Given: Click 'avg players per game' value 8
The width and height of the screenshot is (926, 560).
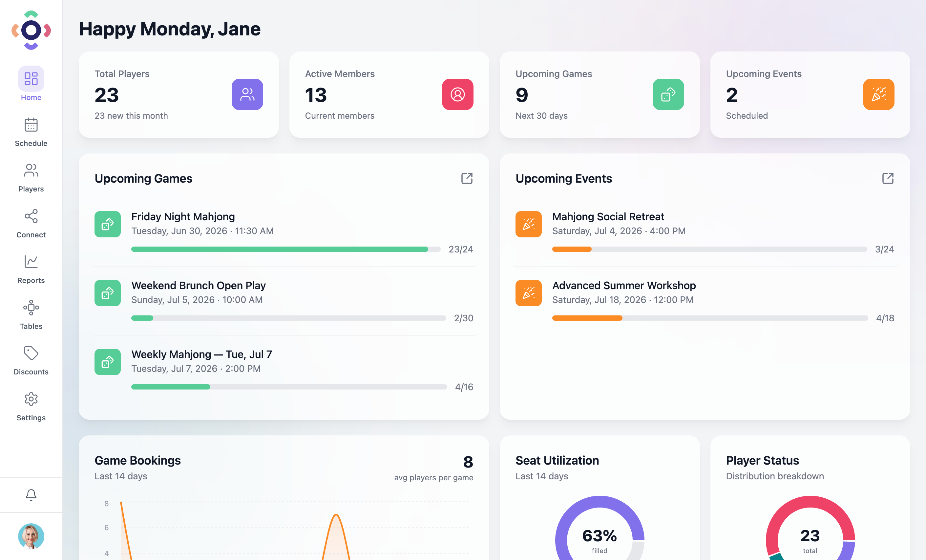Looking at the screenshot, I should [468, 462].
